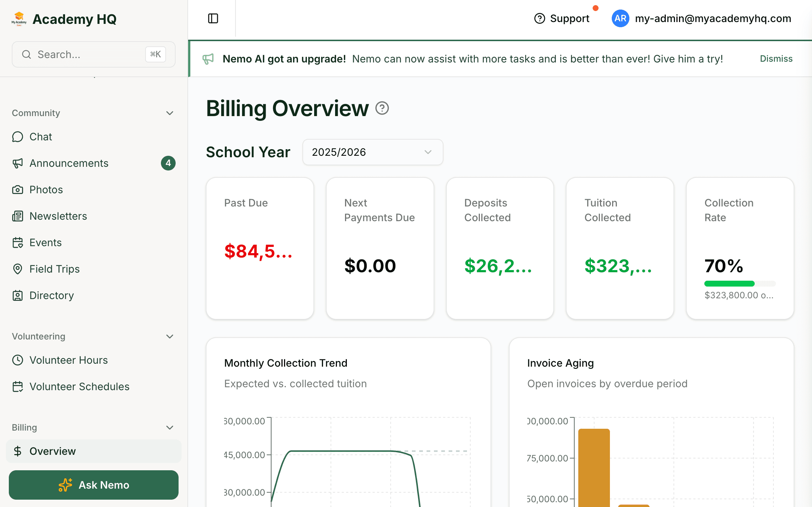The height and width of the screenshot is (507, 812).
Task: Open the AR user avatar
Action: click(620, 18)
